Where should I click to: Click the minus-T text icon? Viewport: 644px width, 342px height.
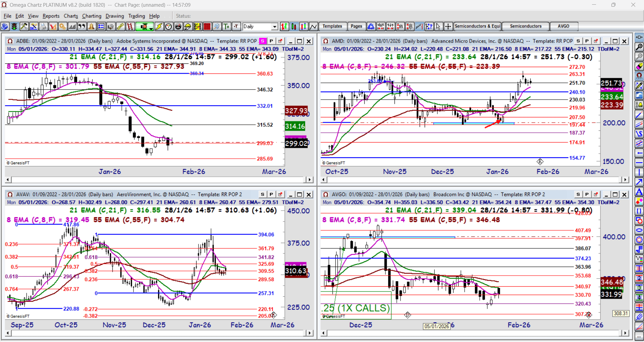click(x=236, y=26)
